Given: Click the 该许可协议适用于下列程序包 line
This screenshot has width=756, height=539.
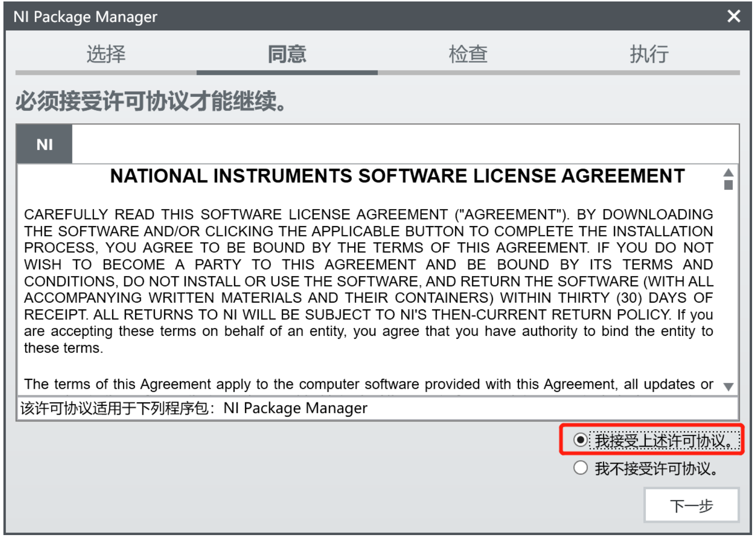Looking at the screenshot, I should click(194, 408).
